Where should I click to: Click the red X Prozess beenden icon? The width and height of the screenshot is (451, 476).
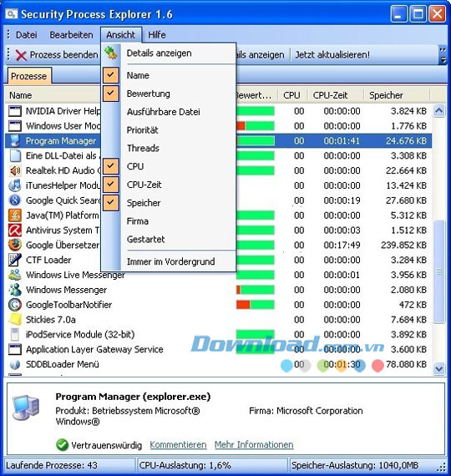coord(21,55)
